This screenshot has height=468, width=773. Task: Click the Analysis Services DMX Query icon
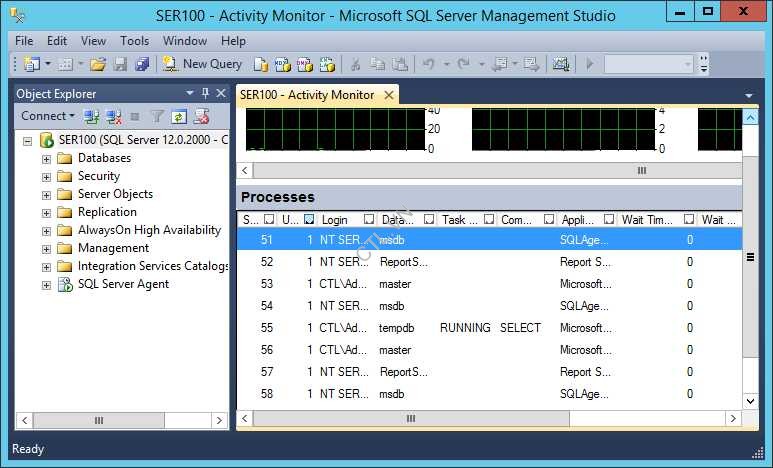[x=305, y=64]
